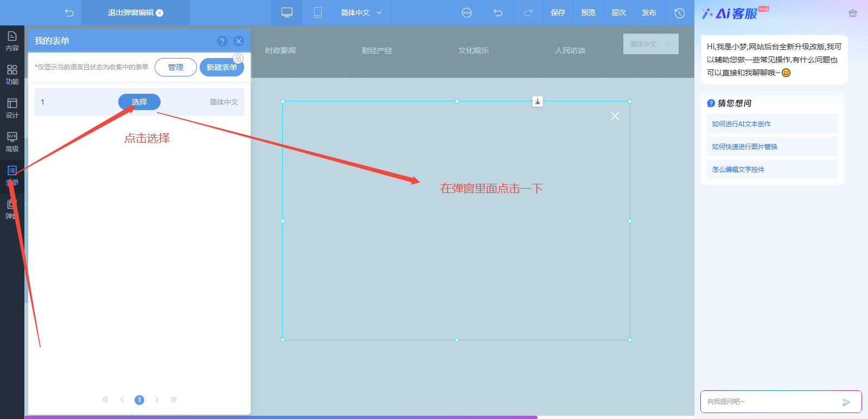This screenshot has width=868, height=419.
Task: Open the 高级 advanced sidebar panel
Action: [x=12, y=142]
